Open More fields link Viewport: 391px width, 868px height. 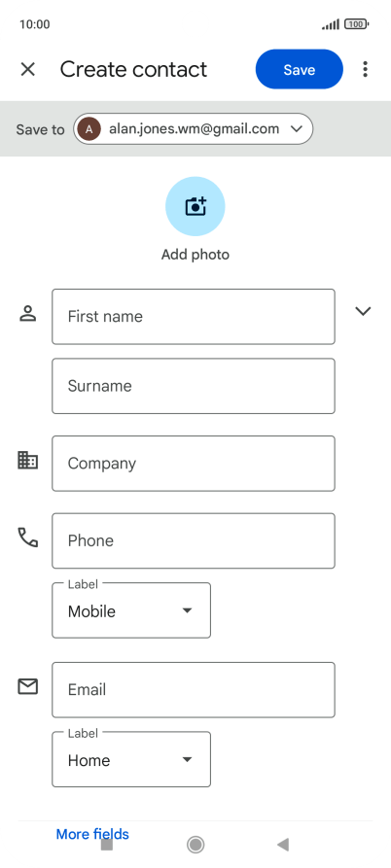coord(92,834)
